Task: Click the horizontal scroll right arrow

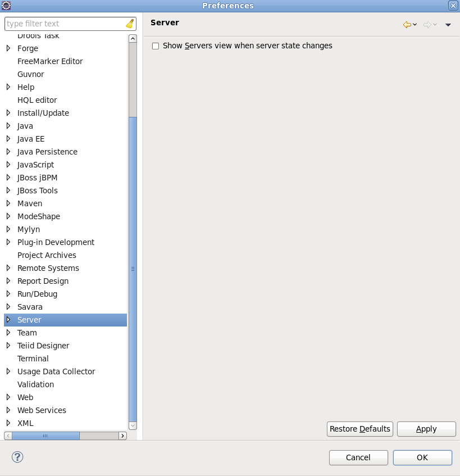Action: pos(122,436)
